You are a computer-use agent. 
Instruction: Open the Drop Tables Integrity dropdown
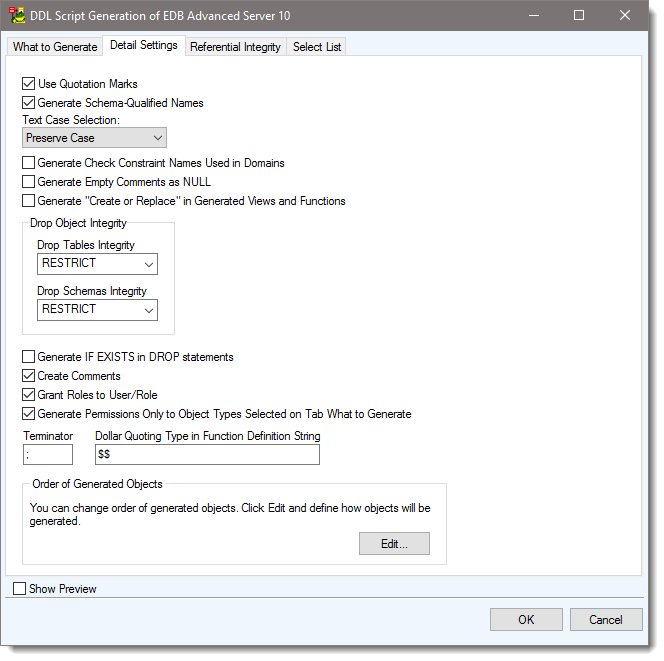tap(97, 264)
